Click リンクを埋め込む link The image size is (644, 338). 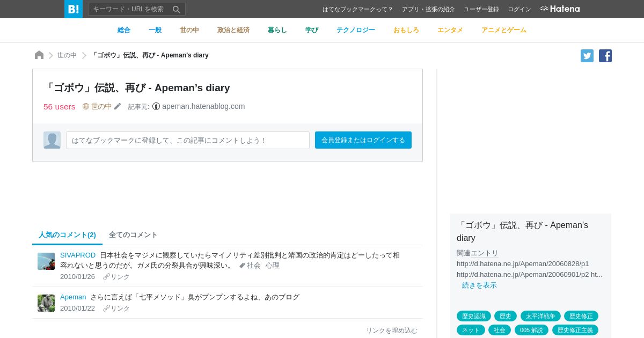point(392,330)
